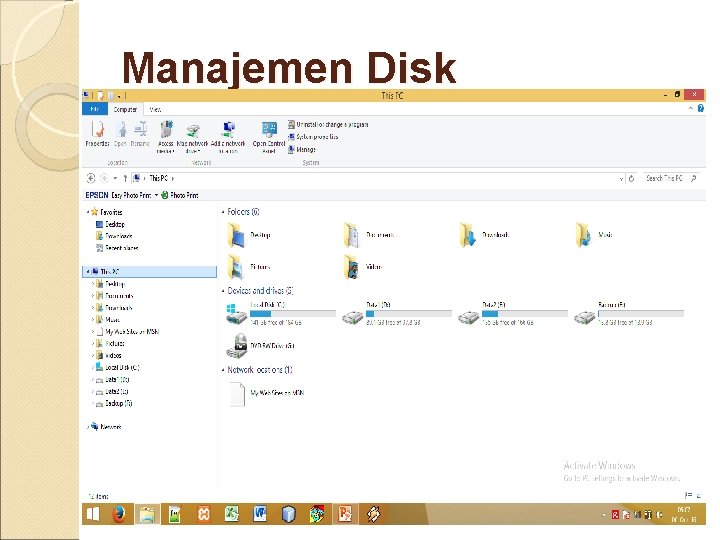Image resolution: width=720 pixels, height=540 pixels.
Task: Collapse the Folders (6) group
Action: pyautogui.click(x=223, y=212)
